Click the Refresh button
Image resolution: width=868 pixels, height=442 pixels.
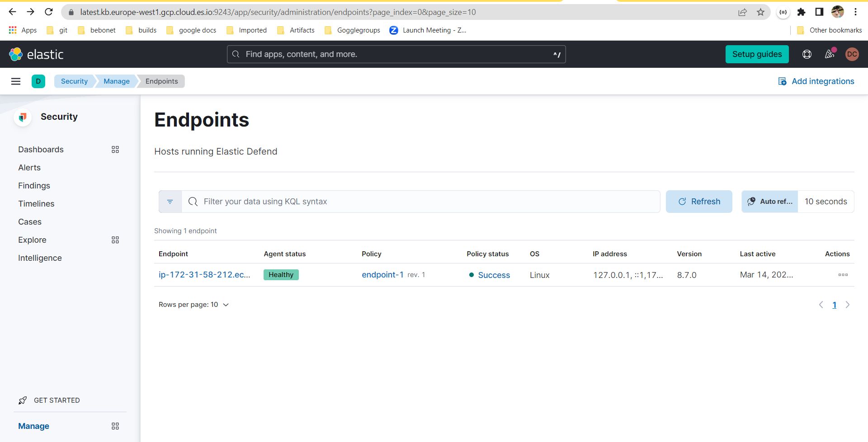(x=699, y=202)
